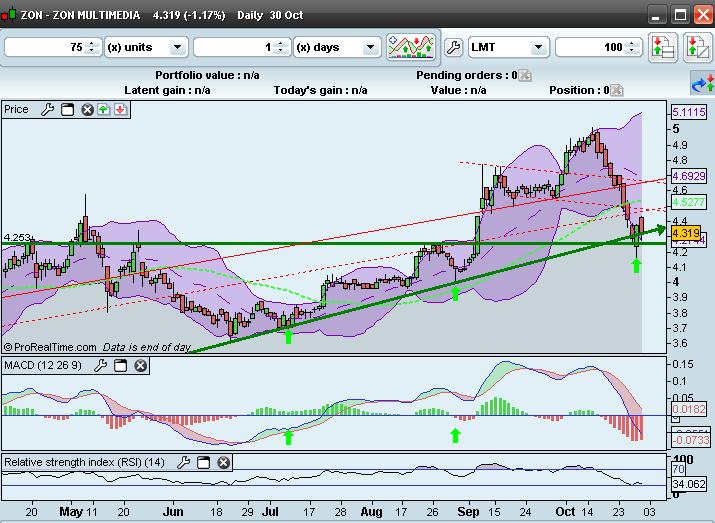This screenshot has height=523, width=715.
Task: Cancel pending orders with the grey X icon
Action: pos(525,75)
